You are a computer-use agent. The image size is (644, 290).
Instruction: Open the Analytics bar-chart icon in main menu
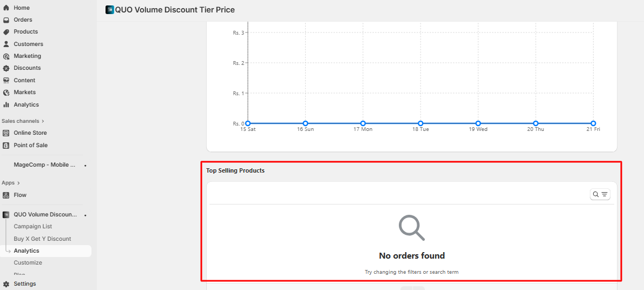(x=6, y=105)
